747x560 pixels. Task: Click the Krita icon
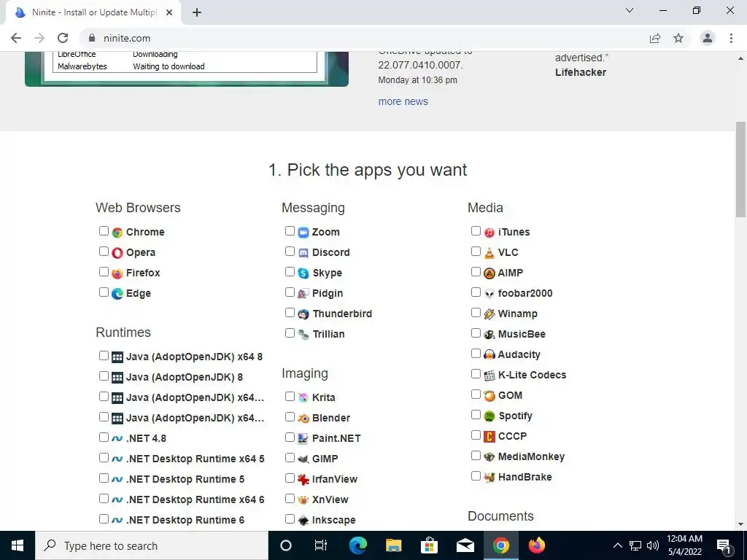303,397
